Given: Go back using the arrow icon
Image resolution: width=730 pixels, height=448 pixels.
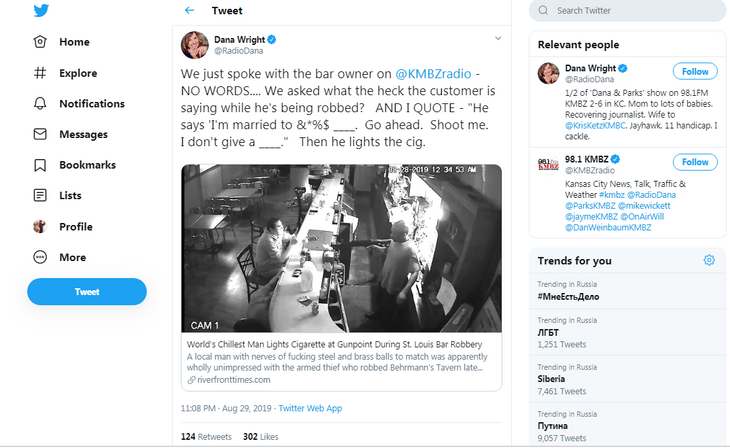Looking at the screenshot, I should click(190, 11).
